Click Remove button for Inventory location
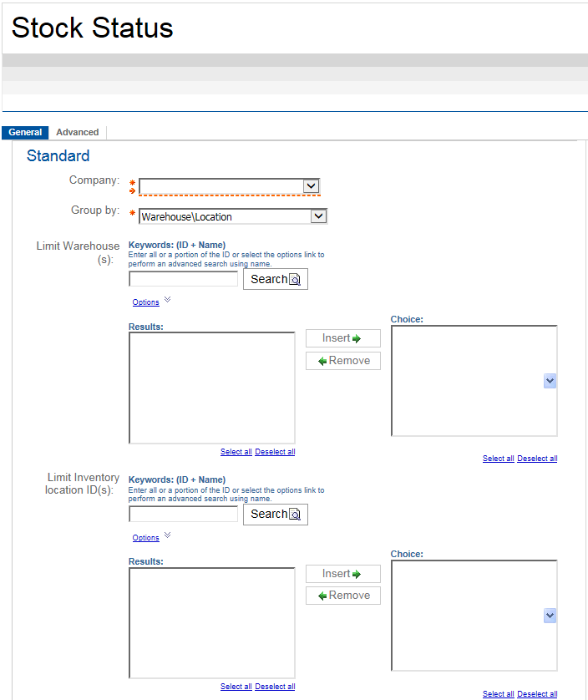The height and width of the screenshot is (700, 588). 342,596
